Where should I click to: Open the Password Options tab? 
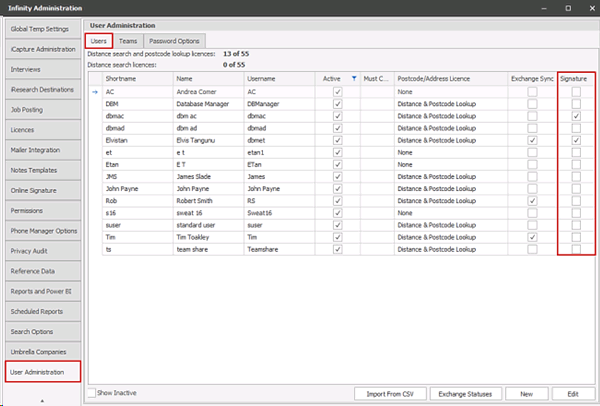click(174, 41)
